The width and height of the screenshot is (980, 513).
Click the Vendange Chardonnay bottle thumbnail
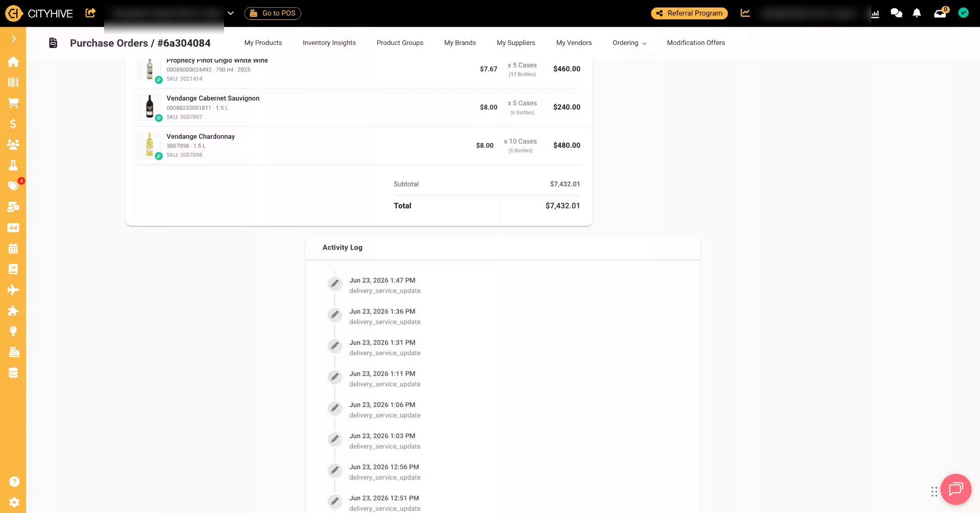click(x=150, y=145)
